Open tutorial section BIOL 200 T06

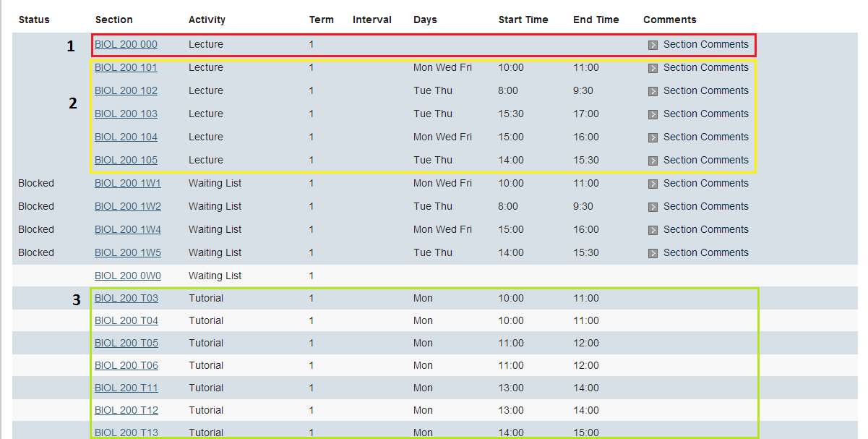126,365
